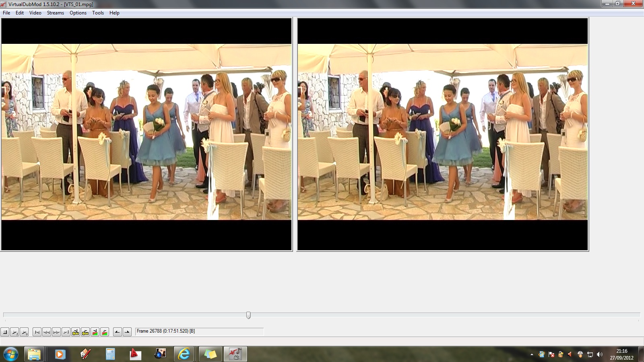Open the clock showing 21:16

[x=621, y=354]
